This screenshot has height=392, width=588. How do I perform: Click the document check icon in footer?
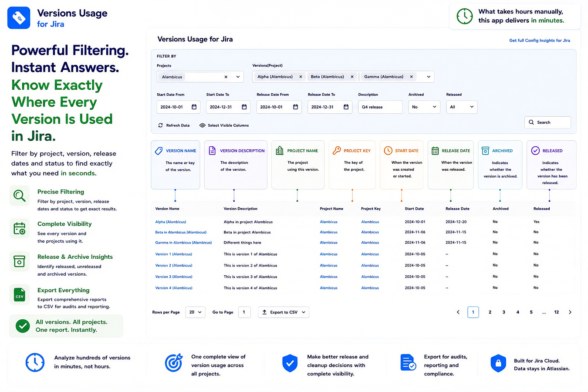[408, 363]
